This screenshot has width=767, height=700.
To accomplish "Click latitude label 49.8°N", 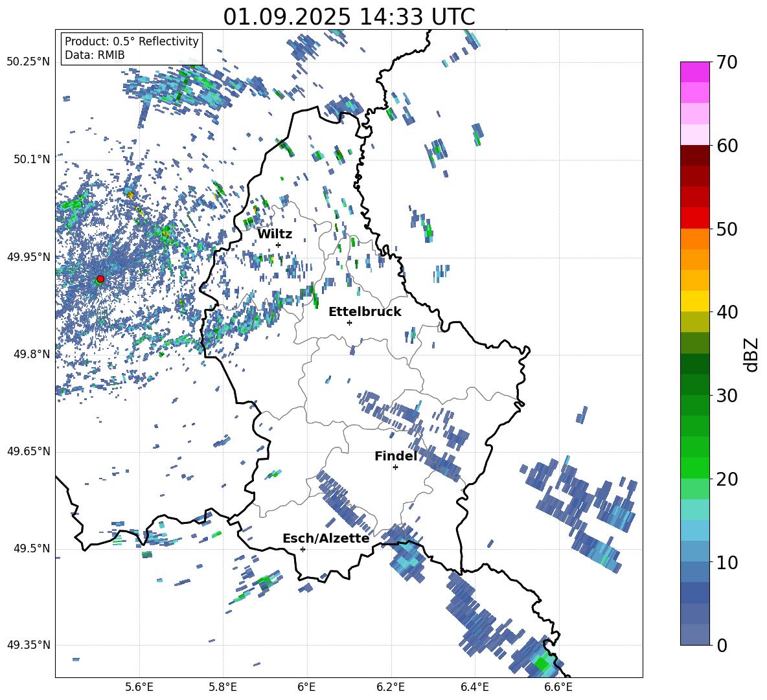I will point(31,354).
